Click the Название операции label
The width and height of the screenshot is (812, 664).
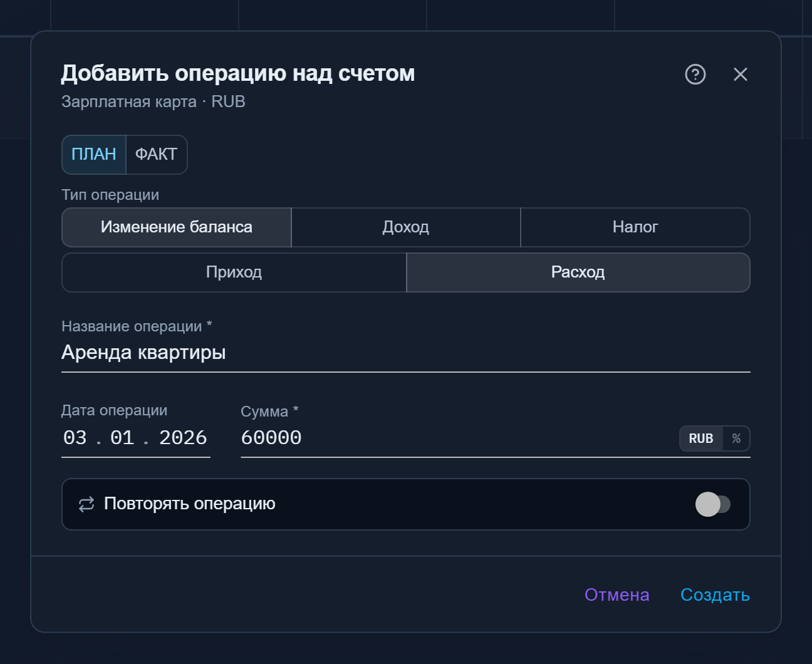coord(137,326)
